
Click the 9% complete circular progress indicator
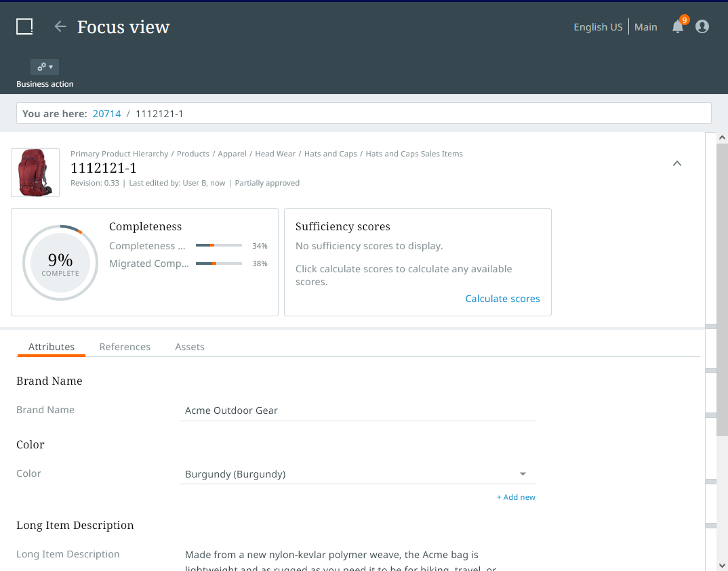[x=60, y=262]
